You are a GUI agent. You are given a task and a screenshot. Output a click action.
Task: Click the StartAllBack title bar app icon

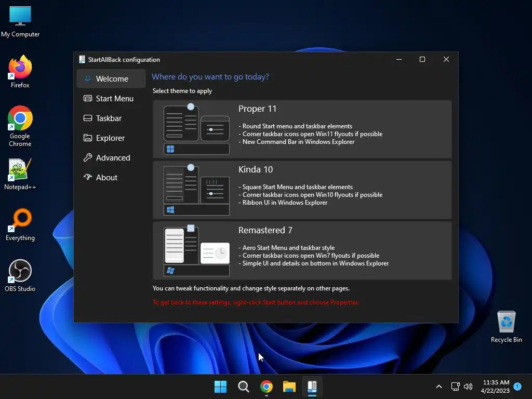coord(82,59)
